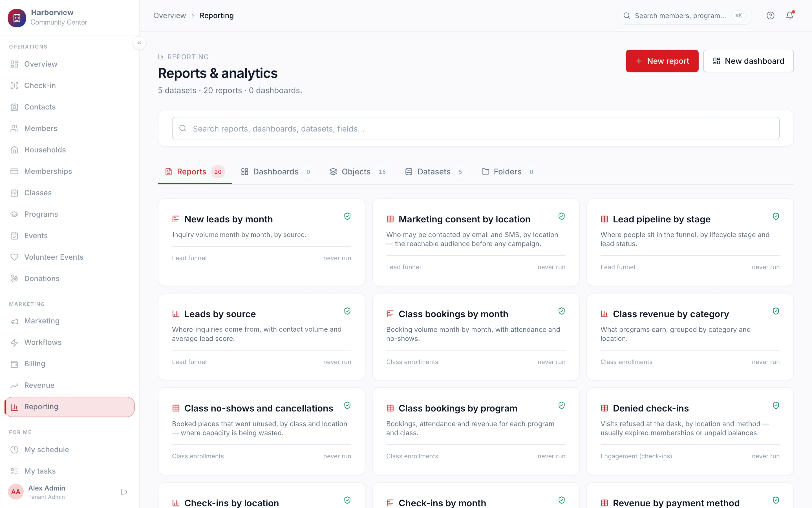Click the Volunteer Events heart icon

pos(14,257)
